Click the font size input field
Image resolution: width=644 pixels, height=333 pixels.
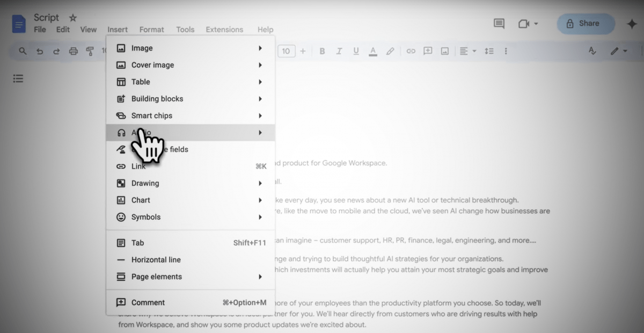286,51
